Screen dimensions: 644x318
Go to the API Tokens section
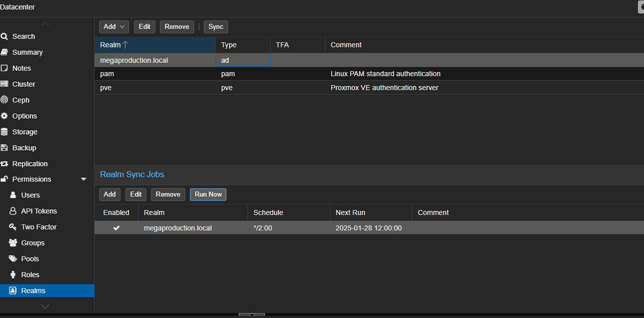coord(39,211)
